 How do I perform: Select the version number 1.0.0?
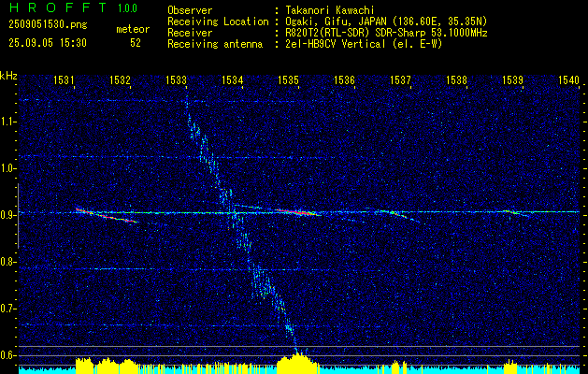click(x=127, y=7)
